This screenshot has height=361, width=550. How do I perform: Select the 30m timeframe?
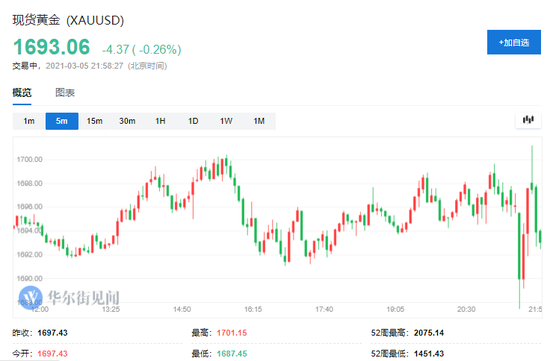click(127, 121)
